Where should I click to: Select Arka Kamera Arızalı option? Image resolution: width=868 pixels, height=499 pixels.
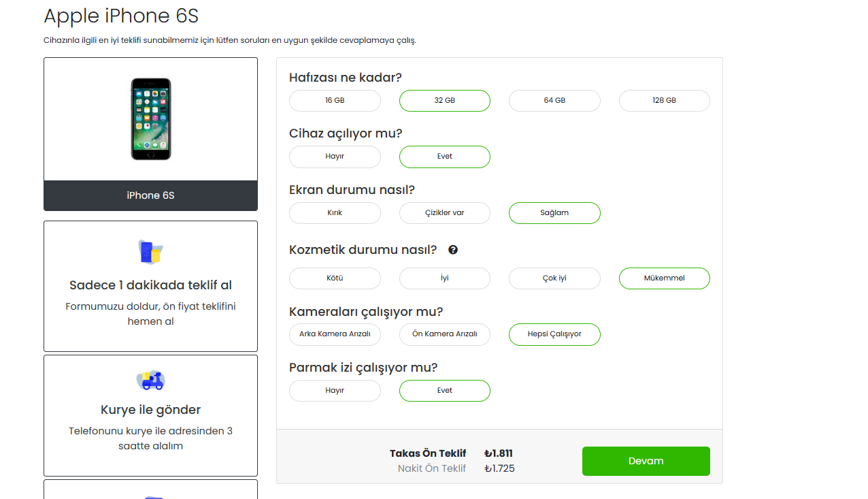[x=335, y=334]
